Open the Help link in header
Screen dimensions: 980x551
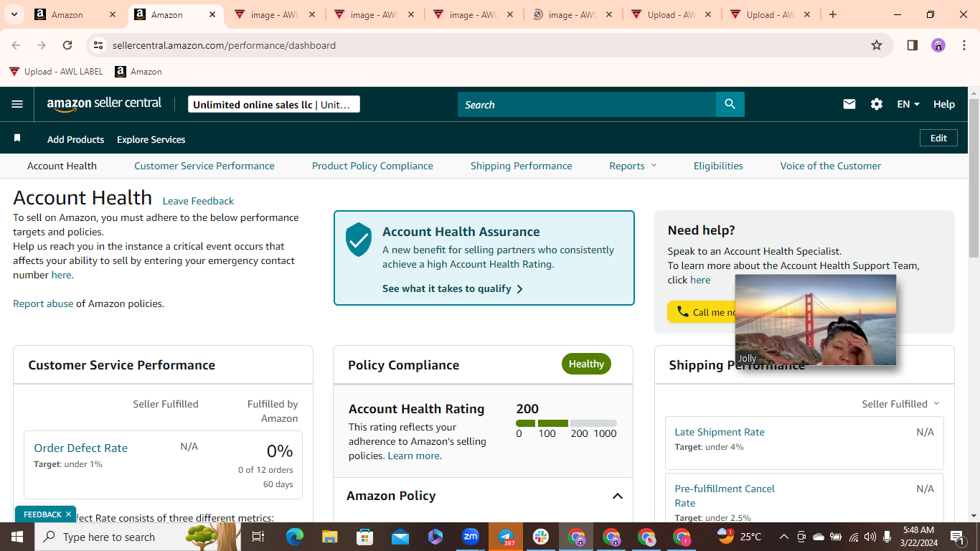point(944,104)
